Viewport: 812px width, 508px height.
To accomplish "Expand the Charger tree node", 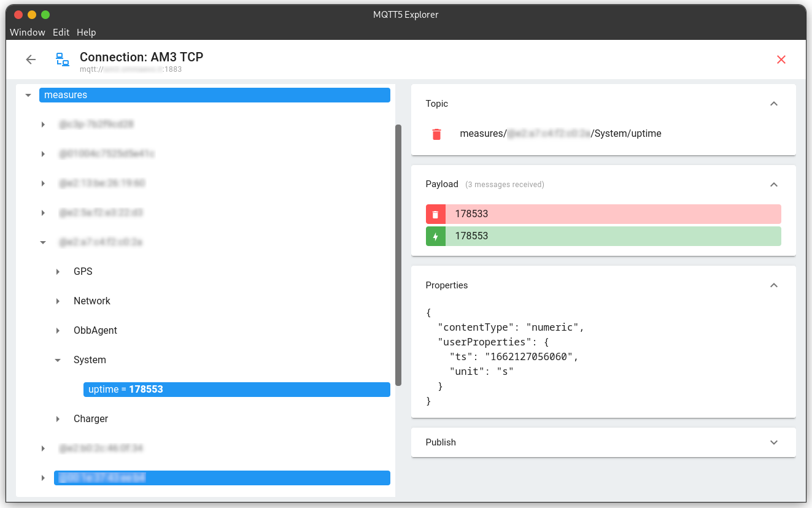I will tap(58, 419).
